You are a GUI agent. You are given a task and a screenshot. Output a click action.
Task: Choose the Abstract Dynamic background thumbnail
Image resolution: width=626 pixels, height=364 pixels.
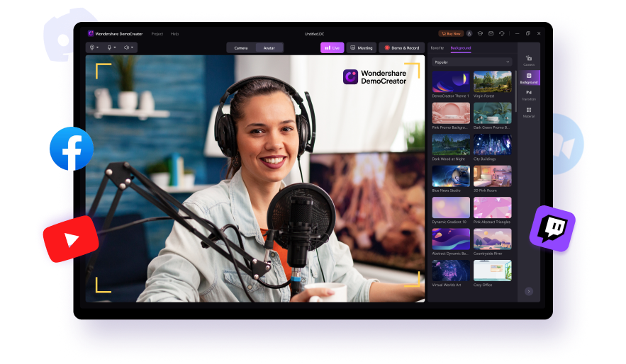[x=451, y=239]
